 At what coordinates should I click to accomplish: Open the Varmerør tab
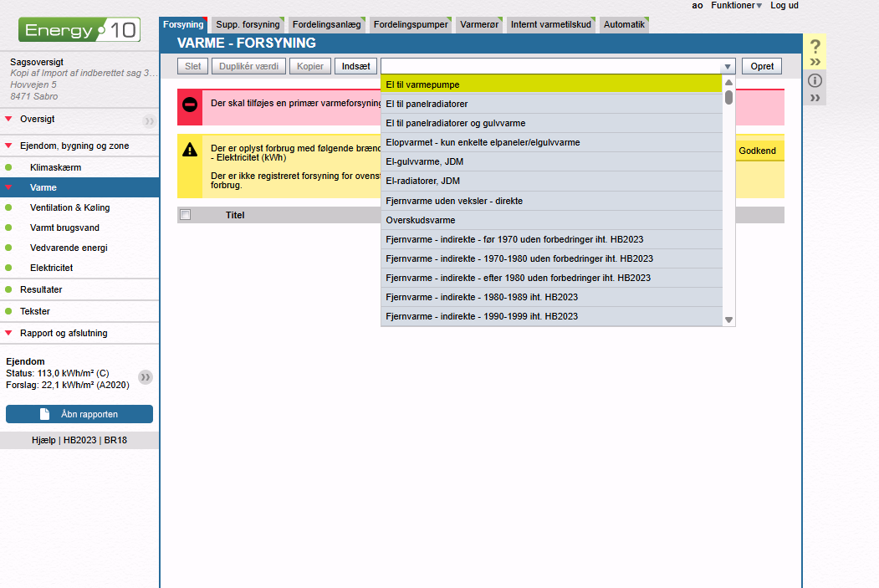479,25
